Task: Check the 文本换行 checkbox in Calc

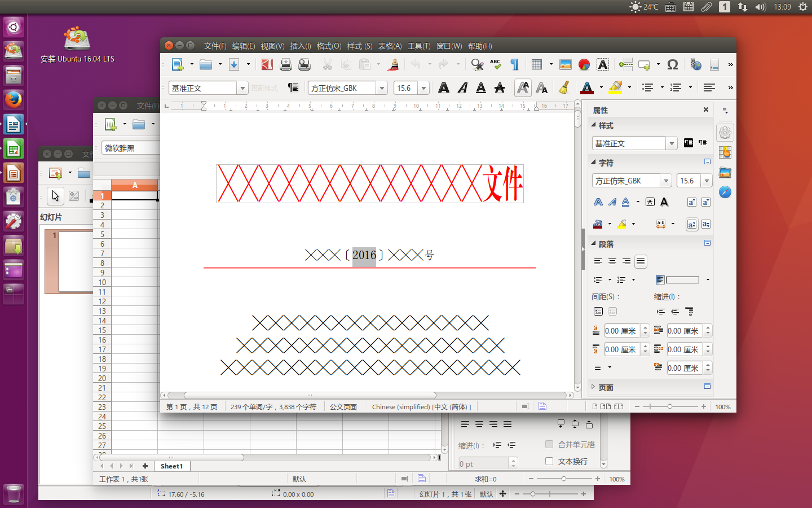Action: pyautogui.click(x=549, y=461)
